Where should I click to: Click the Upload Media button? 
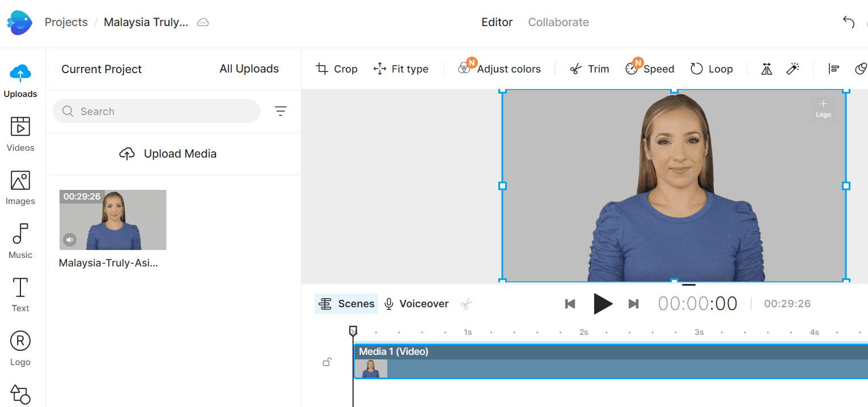tap(168, 154)
